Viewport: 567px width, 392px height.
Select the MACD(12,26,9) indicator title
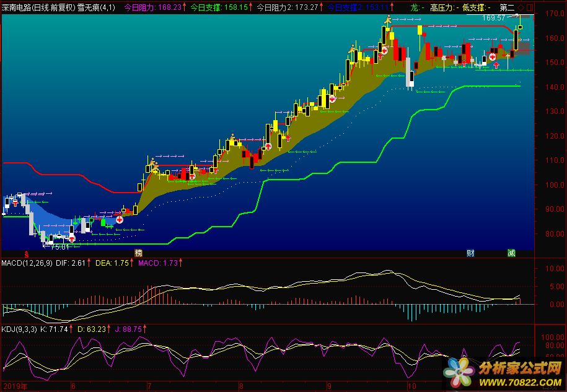[x=27, y=263]
